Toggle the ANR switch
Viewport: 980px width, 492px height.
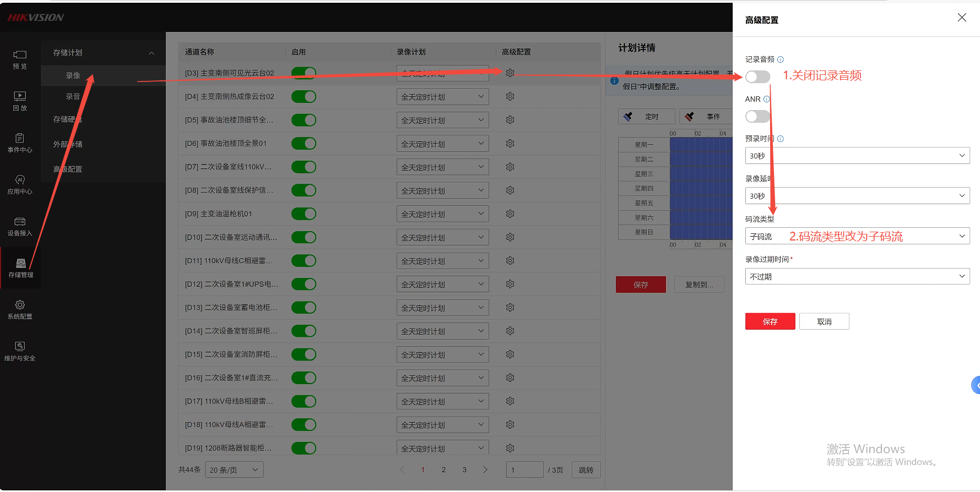757,117
